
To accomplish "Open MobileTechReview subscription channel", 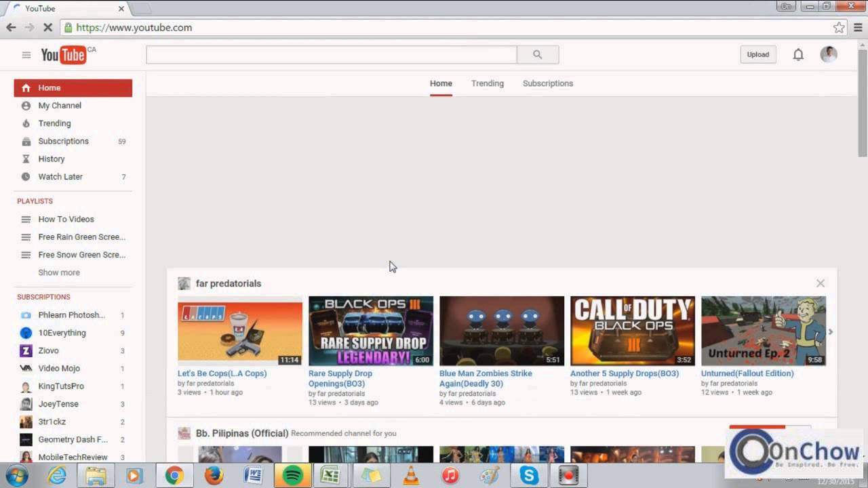I will 73,457.
